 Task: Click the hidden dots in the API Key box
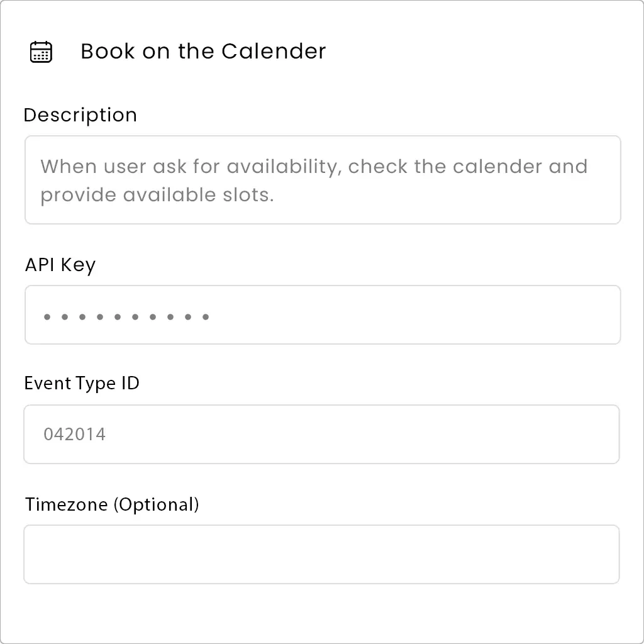(125, 316)
